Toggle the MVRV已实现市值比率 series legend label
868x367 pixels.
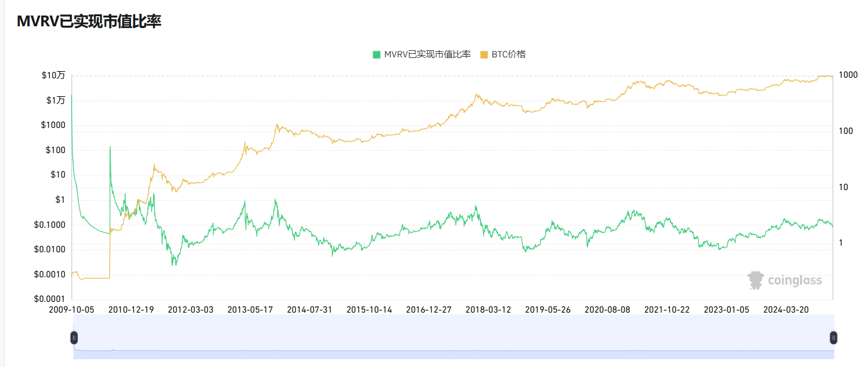click(427, 54)
